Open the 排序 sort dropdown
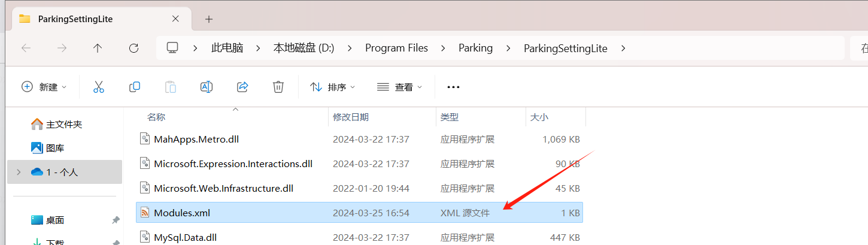The width and height of the screenshot is (868, 245). 333,87
